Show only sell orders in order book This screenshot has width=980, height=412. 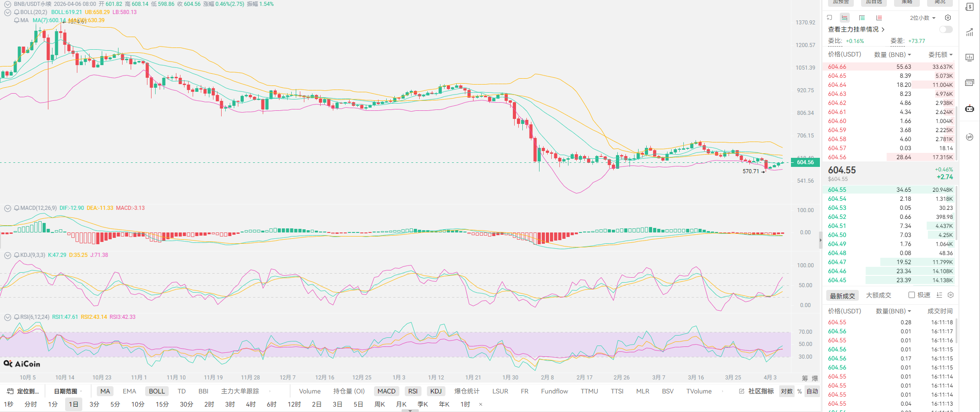coord(879,18)
